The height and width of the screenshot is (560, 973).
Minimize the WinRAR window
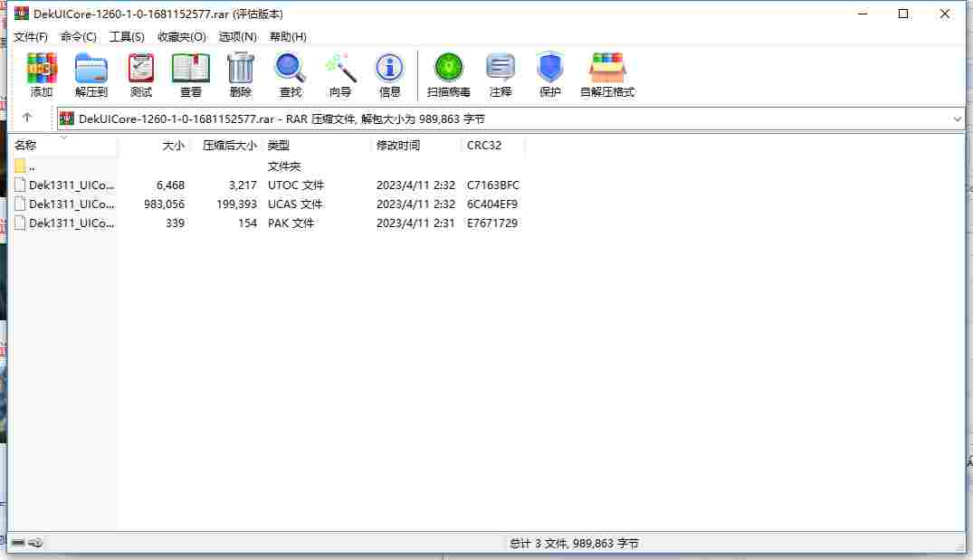[862, 13]
